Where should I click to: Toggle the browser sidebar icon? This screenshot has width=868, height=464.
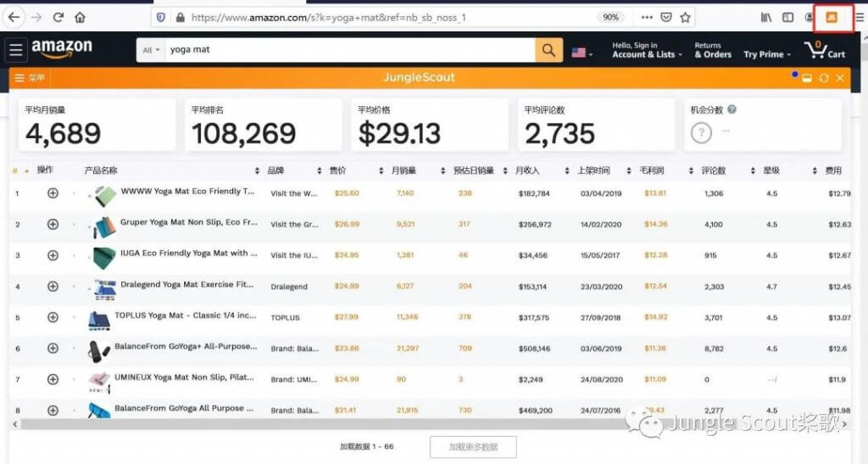(x=787, y=18)
